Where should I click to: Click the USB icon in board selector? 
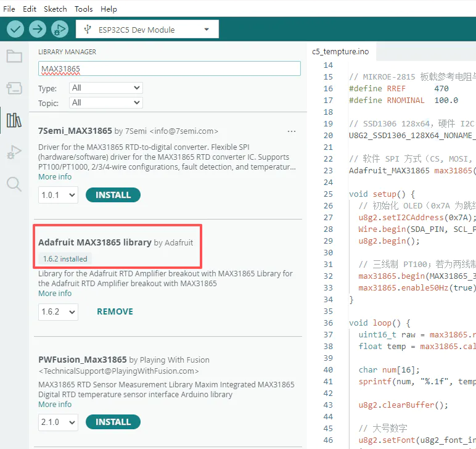[x=88, y=30]
